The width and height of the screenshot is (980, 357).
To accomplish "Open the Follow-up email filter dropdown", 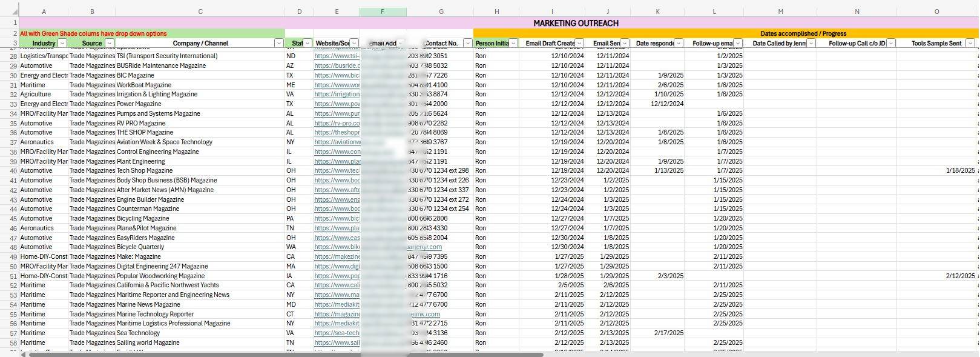I will [x=738, y=43].
